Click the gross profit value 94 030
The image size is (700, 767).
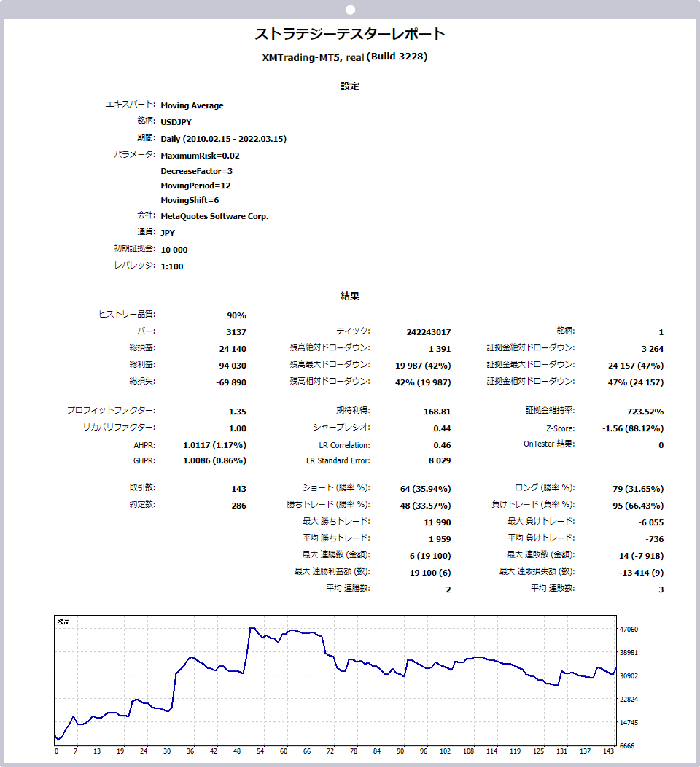(x=233, y=366)
